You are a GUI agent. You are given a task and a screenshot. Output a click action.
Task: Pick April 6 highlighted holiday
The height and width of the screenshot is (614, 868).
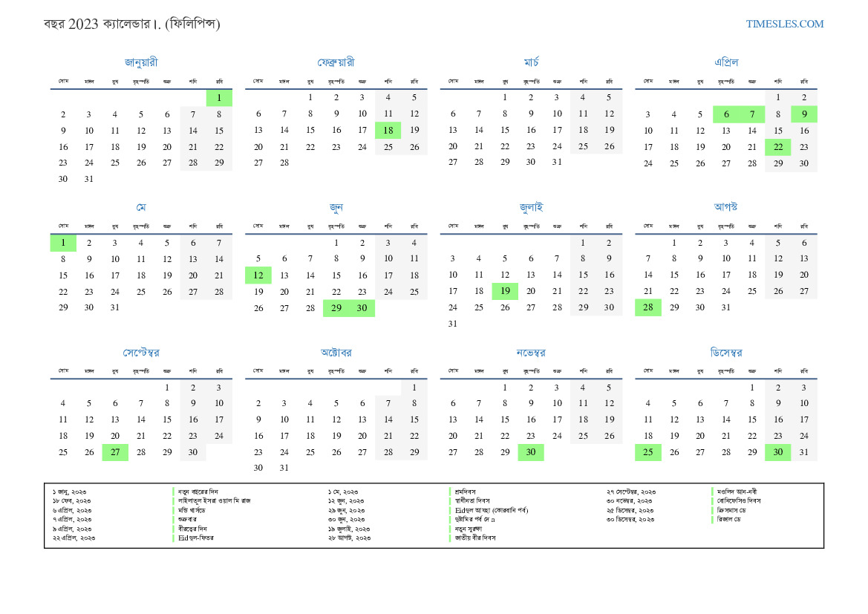pyautogui.click(x=725, y=114)
